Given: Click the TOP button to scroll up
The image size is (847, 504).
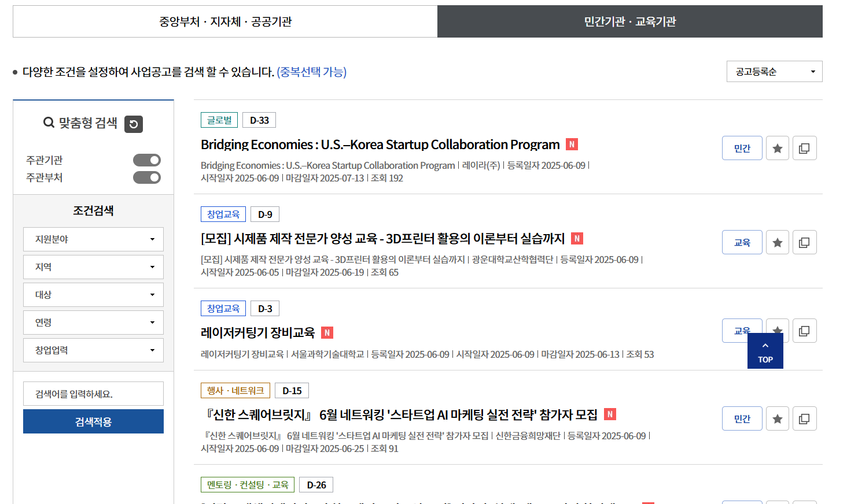Looking at the screenshot, I should click(765, 351).
